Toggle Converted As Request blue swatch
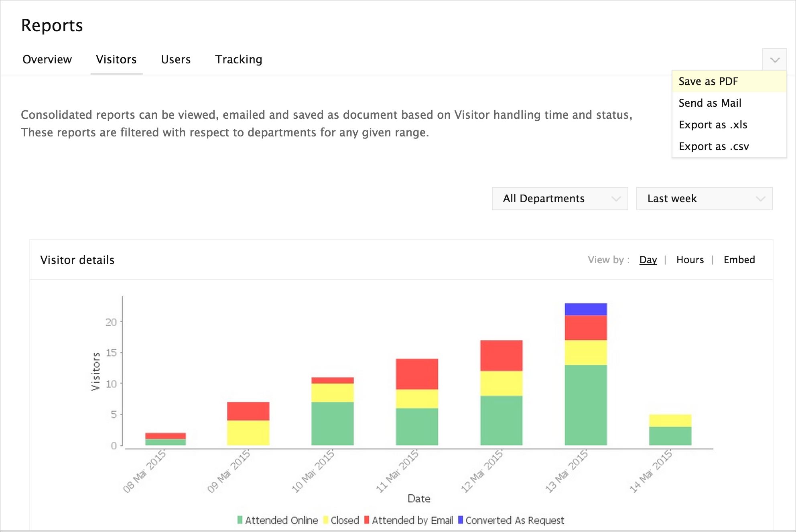The image size is (796, 532). (x=461, y=520)
